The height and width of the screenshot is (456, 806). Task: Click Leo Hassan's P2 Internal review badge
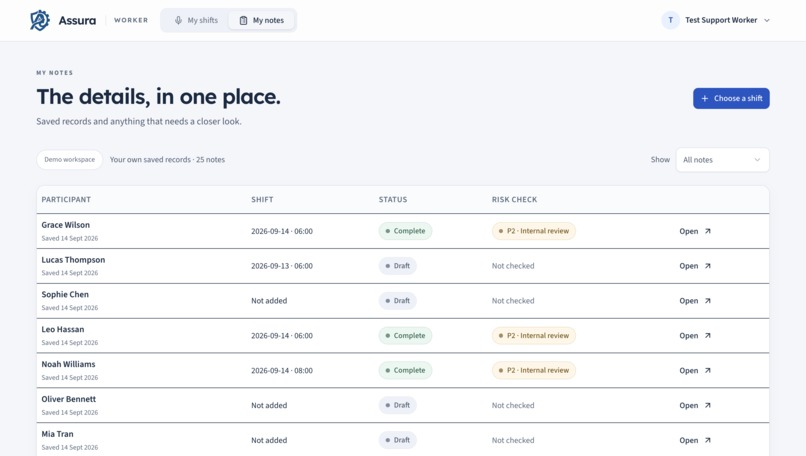pyautogui.click(x=534, y=336)
